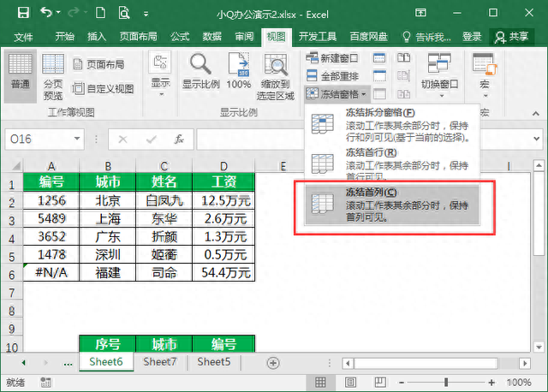Open the Sheet5 tab
The height and width of the screenshot is (392, 548).
[214, 362]
